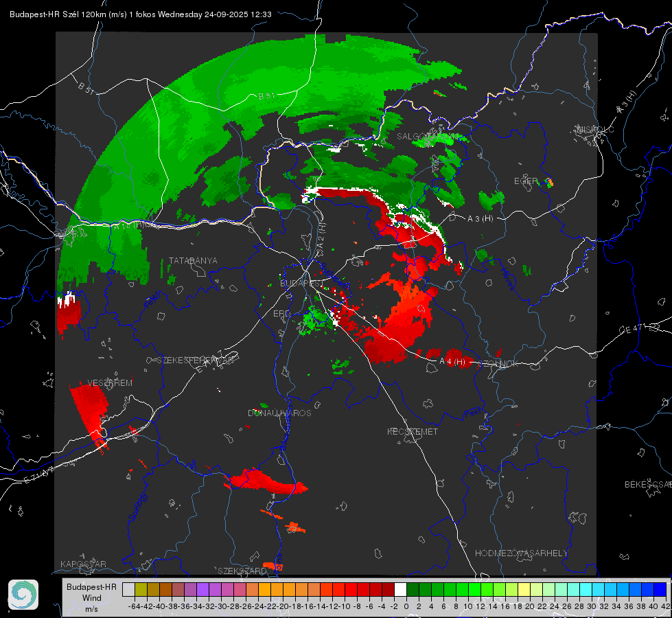Click the legend scale value '0'

pyautogui.click(x=406, y=606)
